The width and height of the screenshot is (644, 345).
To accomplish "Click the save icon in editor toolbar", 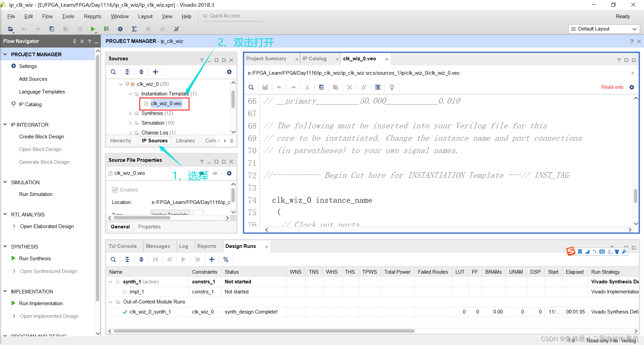I will coord(265,87).
